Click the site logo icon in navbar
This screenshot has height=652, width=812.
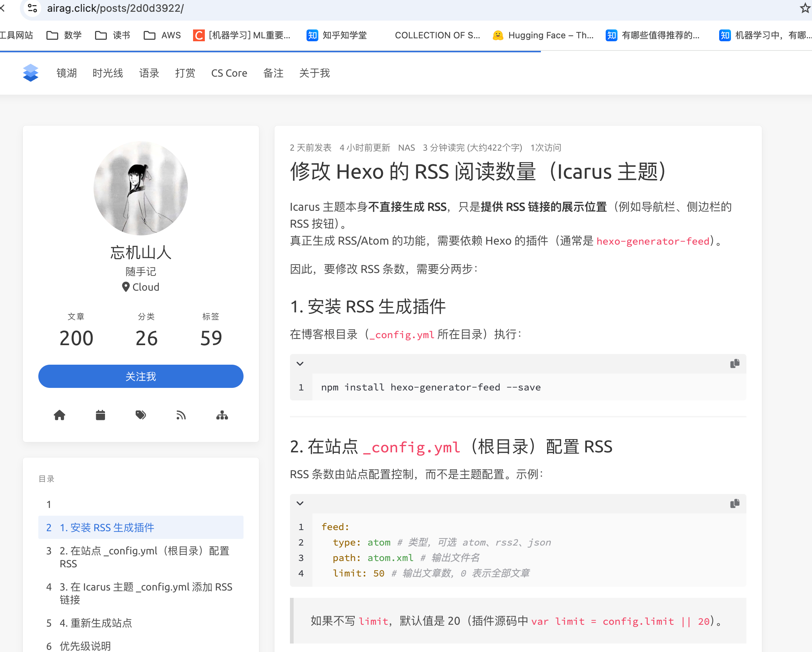point(31,73)
